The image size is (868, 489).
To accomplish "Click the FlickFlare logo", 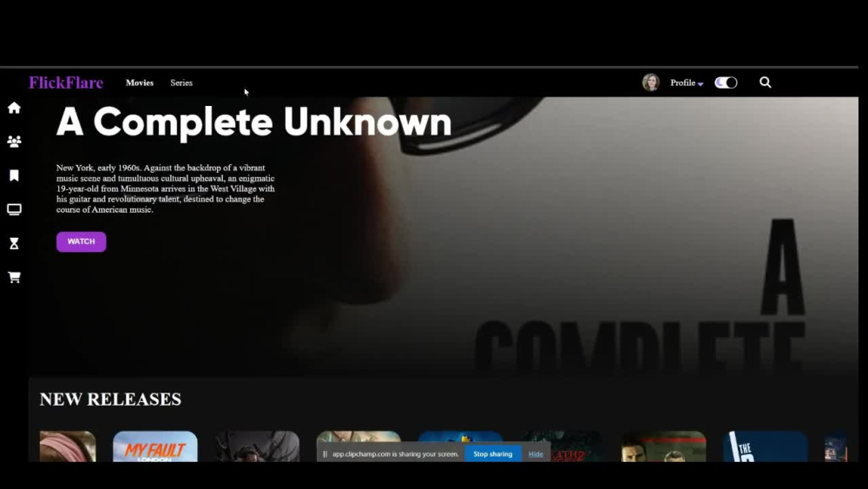I will point(66,83).
